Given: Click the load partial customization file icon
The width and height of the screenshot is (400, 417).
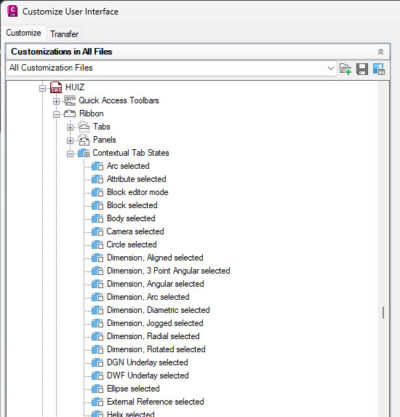Looking at the screenshot, I should tap(345, 69).
